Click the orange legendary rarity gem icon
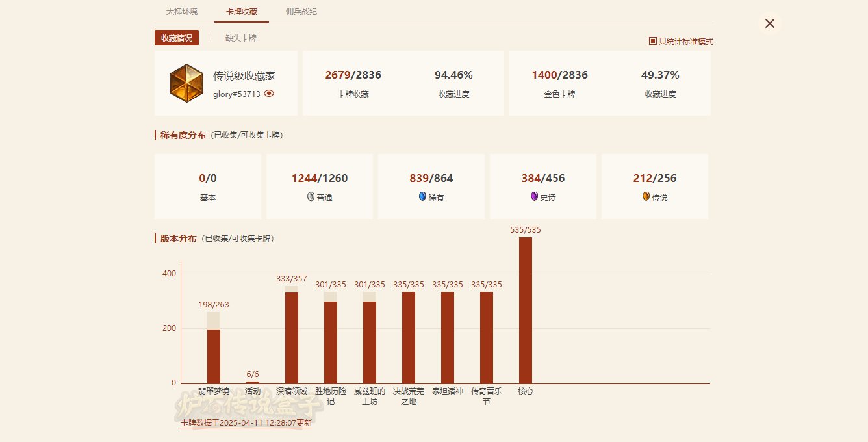 click(x=646, y=196)
